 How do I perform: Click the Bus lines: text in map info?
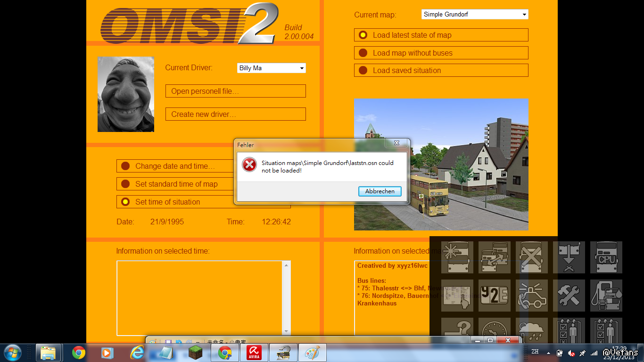[372, 281]
